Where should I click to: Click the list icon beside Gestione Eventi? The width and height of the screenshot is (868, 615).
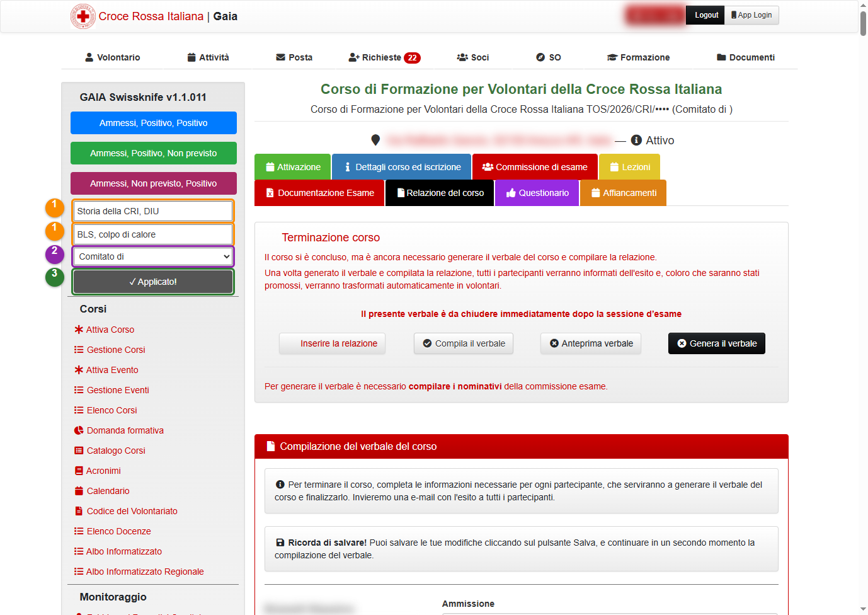(x=79, y=390)
